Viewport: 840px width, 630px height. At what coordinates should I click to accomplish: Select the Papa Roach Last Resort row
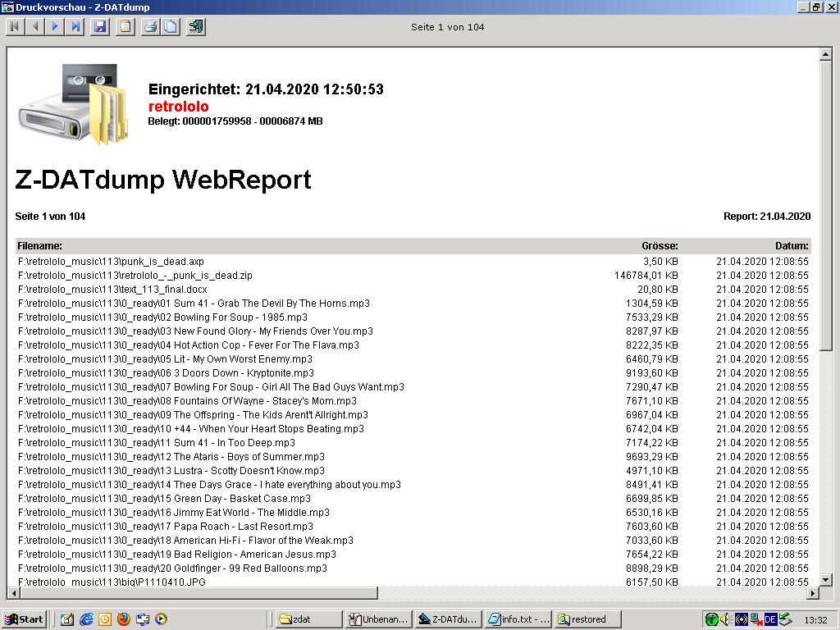pos(413,526)
